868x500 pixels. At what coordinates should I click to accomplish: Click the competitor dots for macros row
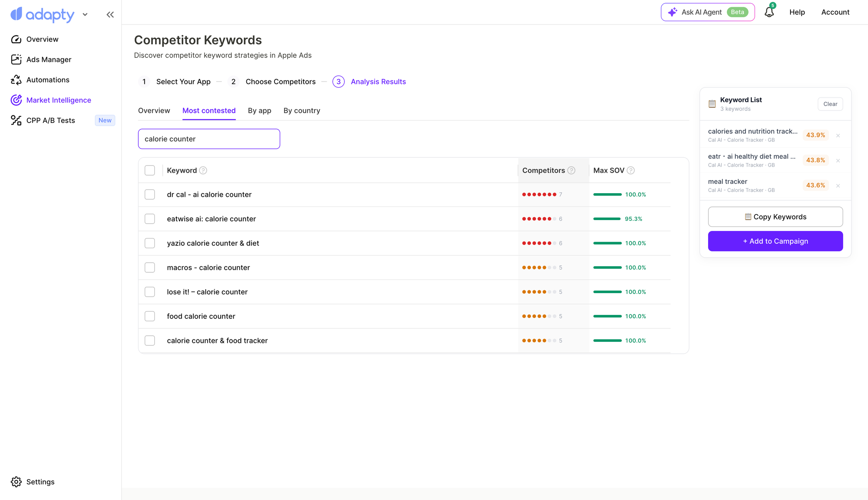pyautogui.click(x=539, y=267)
